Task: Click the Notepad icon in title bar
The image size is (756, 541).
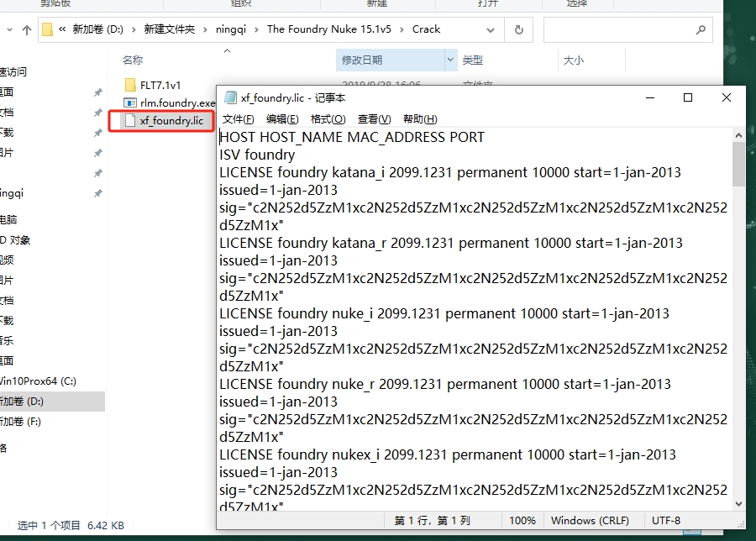Action: (x=230, y=98)
